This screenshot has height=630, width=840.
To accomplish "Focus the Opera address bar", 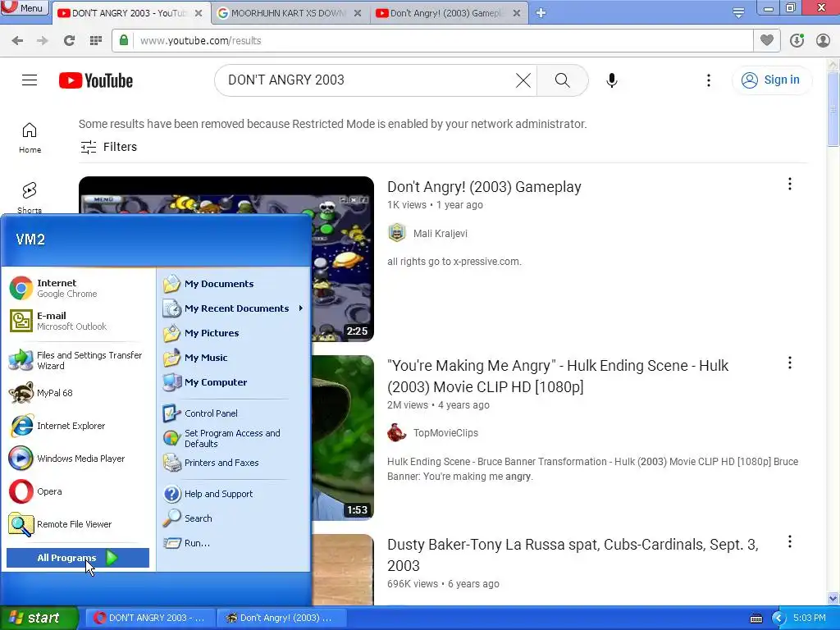I will click(444, 41).
